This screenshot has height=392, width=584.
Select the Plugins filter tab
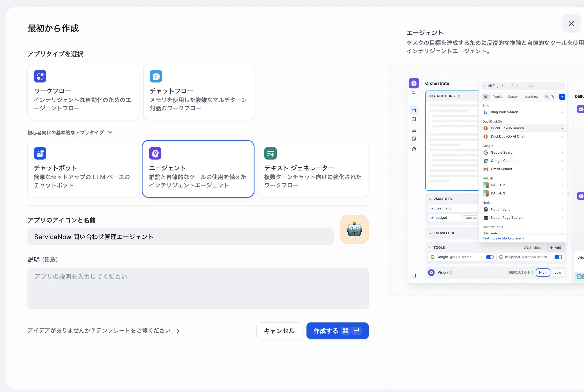pos(497,97)
